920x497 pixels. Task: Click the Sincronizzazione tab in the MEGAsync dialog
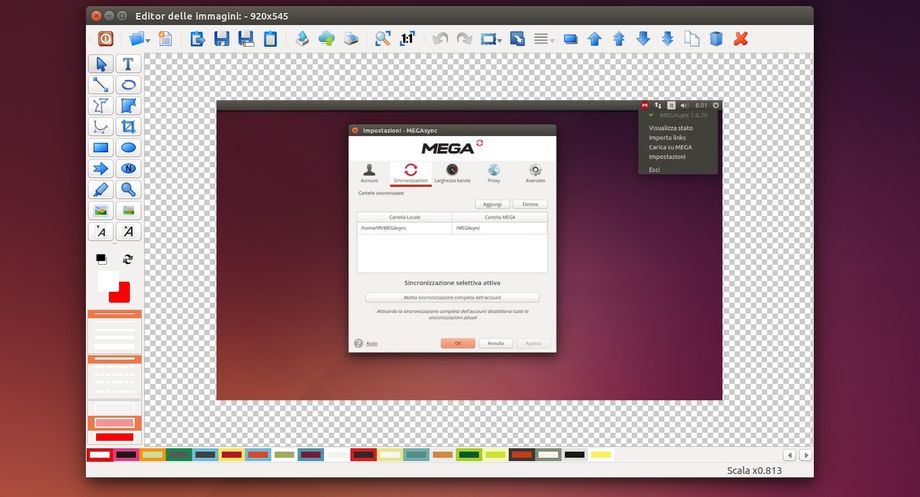point(410,172)
